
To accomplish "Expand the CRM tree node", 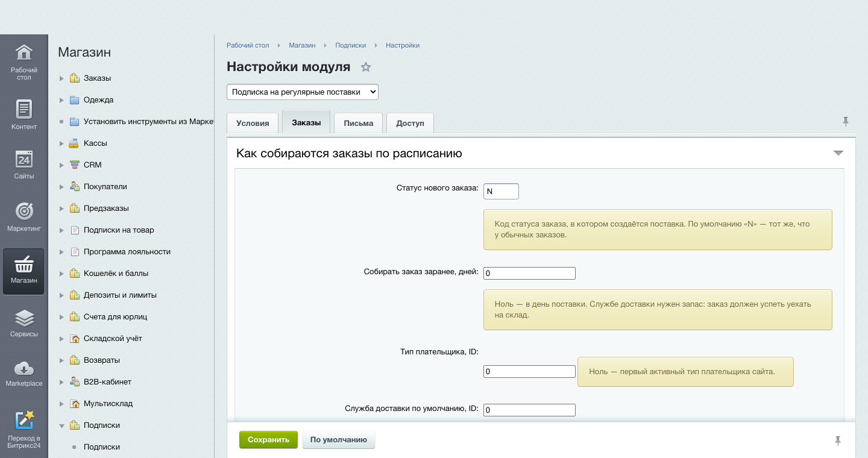I will coord(61,165).
